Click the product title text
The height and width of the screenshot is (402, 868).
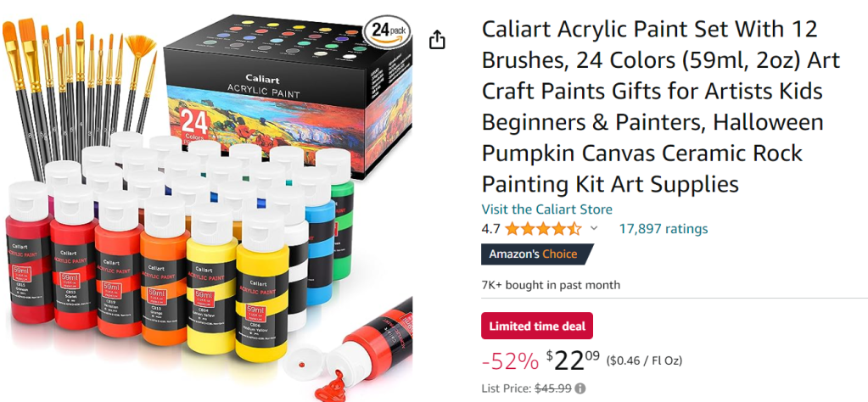661,106
